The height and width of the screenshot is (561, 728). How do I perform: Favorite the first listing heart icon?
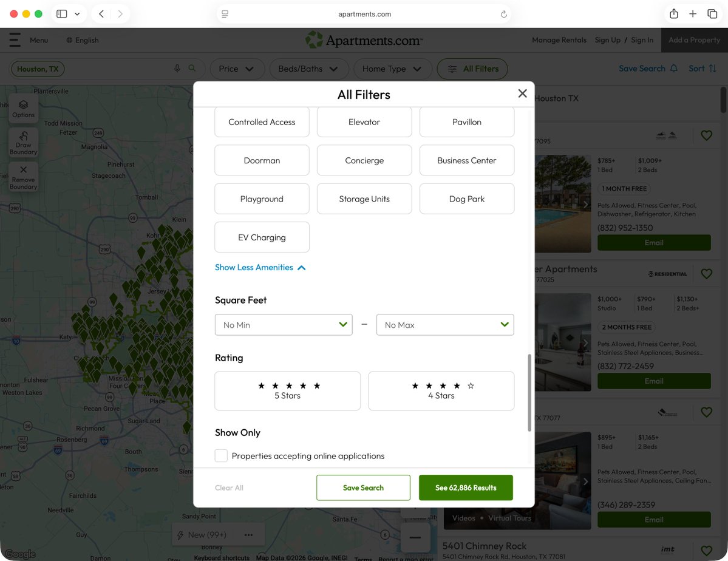(706, 135)
